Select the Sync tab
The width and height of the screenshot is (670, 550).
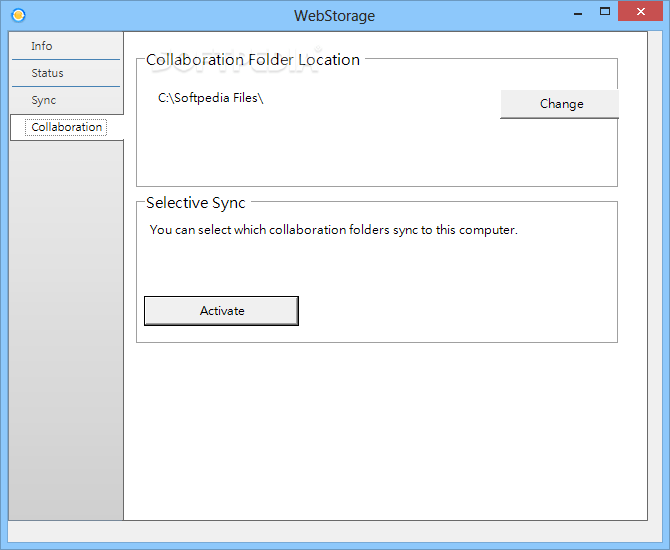66,100
